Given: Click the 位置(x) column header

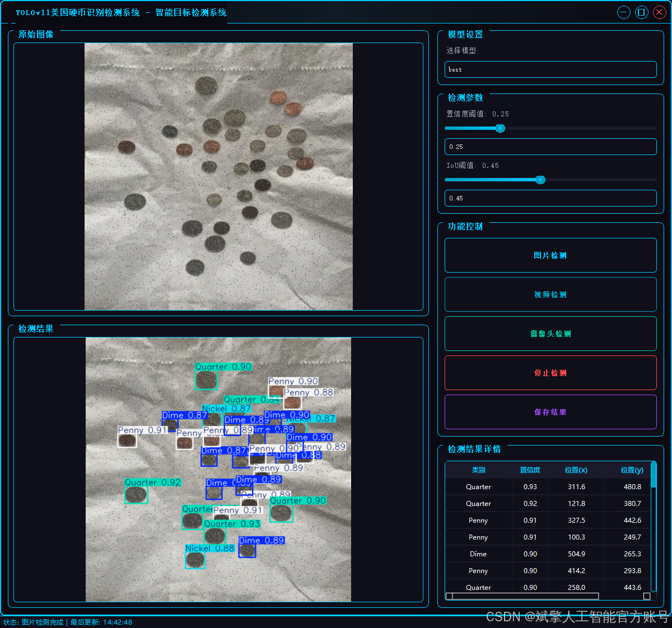Looking at the screenshot, I should (576, 470).
